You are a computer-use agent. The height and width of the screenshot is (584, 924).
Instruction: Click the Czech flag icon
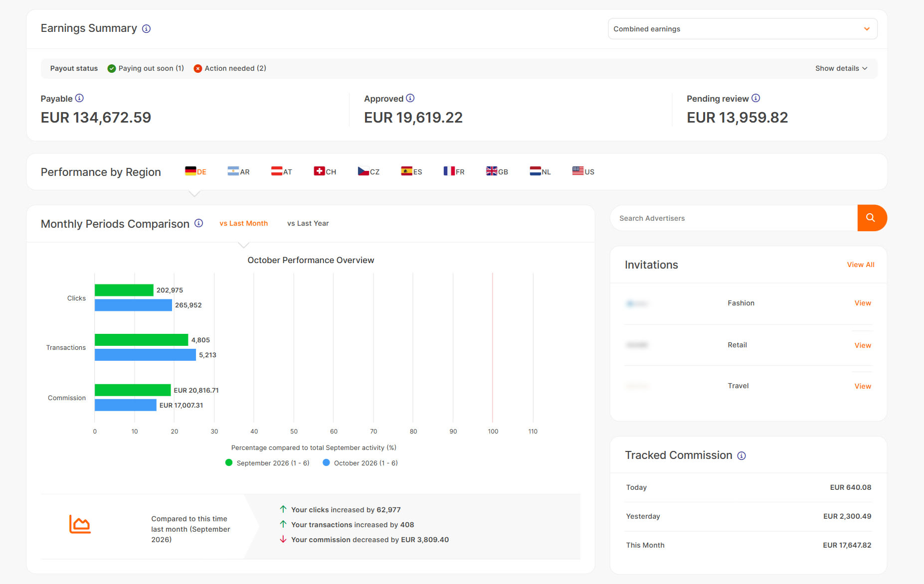click(364, 171)
